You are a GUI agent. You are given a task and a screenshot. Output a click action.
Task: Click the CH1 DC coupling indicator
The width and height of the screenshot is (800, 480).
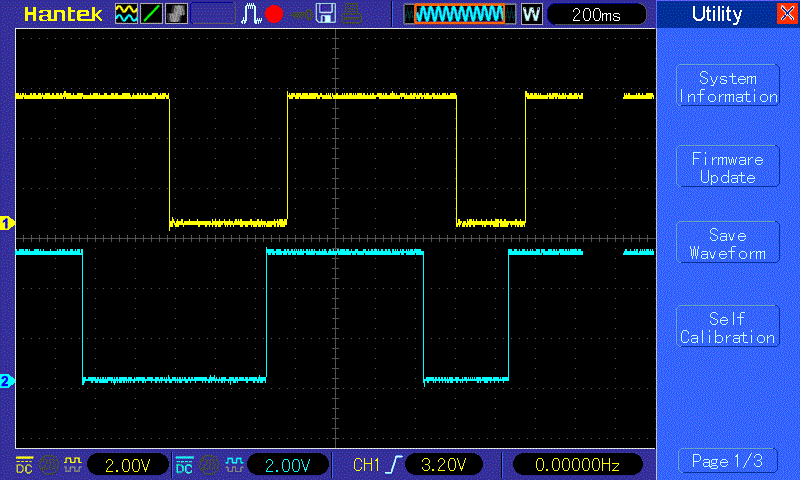tap(24, 464)
